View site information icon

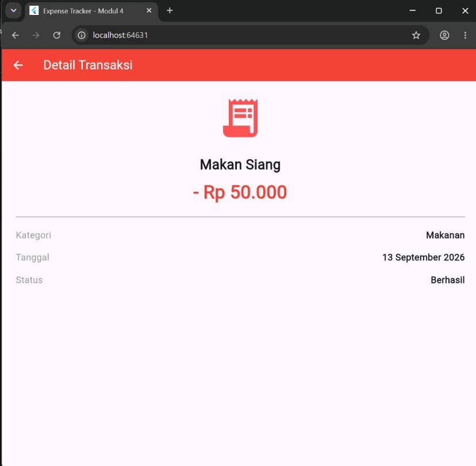(x=82, y=35)
